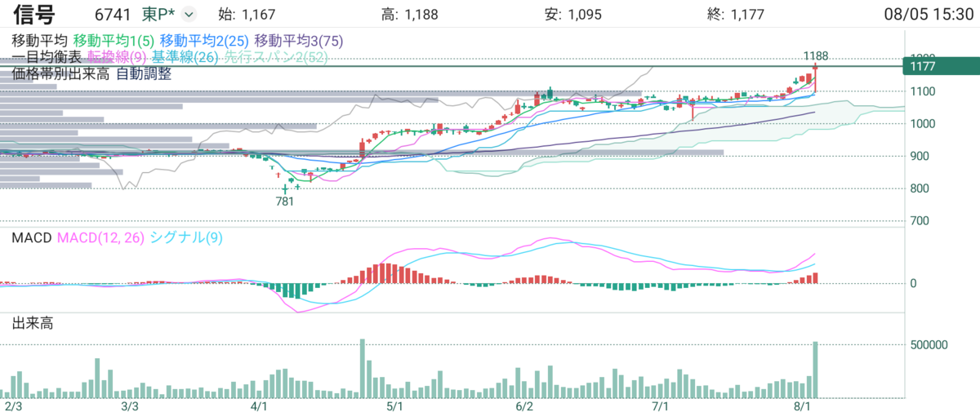
Task: Click the stock code 6741
Action: pos(114,15)
